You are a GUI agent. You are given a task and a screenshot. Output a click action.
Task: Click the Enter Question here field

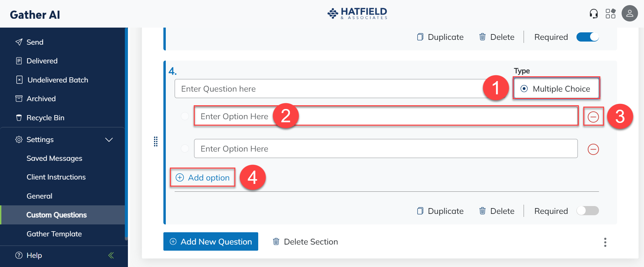(x=327, y=89)
